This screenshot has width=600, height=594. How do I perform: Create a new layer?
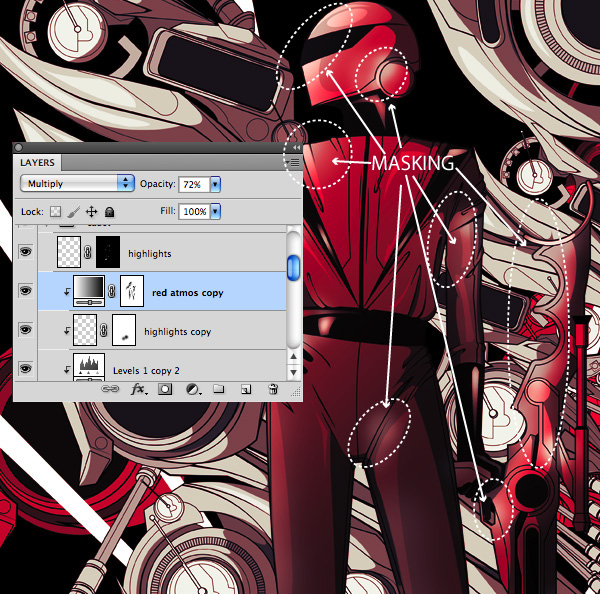point(244,389)
